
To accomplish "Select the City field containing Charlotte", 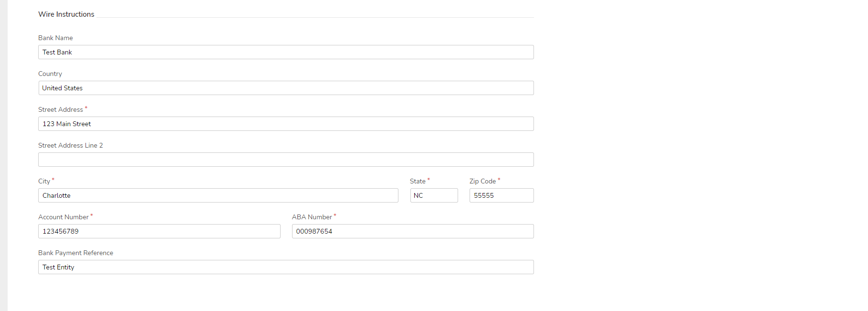I will pos(218,195).
